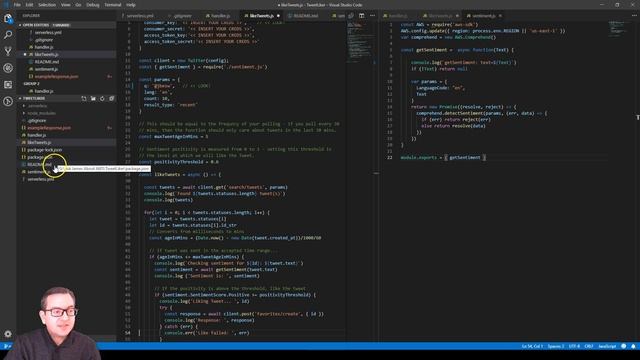
Task: Open the View menu
Action: tap(66, 5)
